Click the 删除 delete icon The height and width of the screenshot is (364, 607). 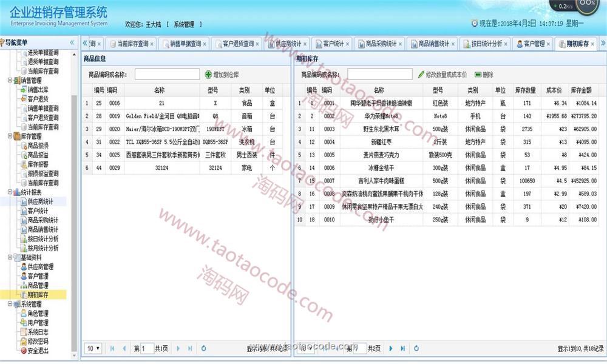(x=478, y=74)
